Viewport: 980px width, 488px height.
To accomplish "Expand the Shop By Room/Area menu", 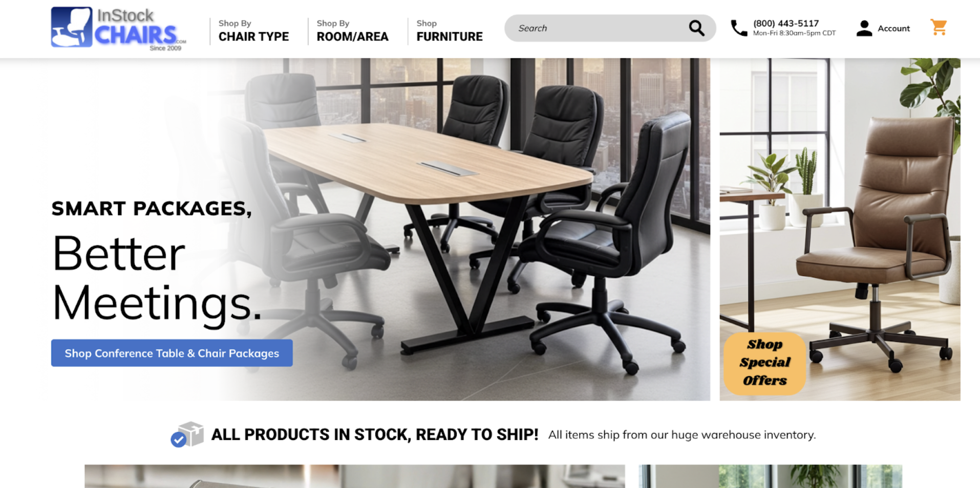I will (x=352, y=31).
